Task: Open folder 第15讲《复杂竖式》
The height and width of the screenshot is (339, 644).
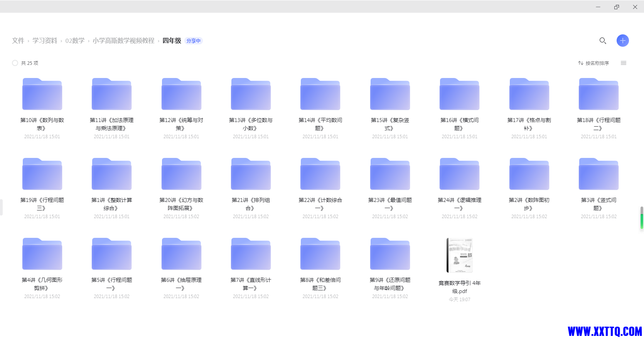Action: pos(390,94)
